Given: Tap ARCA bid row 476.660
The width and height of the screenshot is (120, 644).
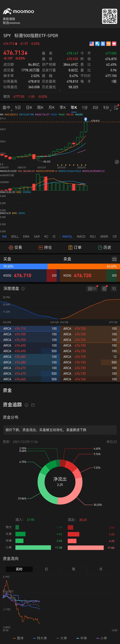Looking at the screenshot, I should click(x=30, y=379).
